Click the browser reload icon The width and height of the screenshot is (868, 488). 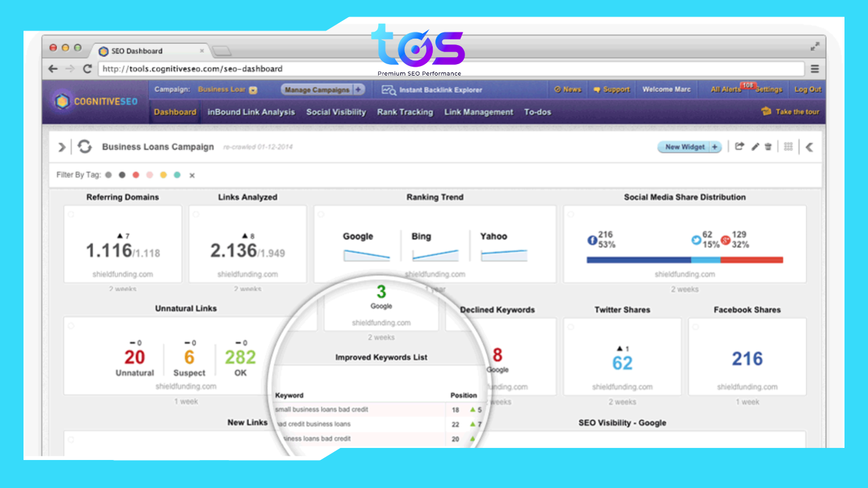[x=87, y=69]
